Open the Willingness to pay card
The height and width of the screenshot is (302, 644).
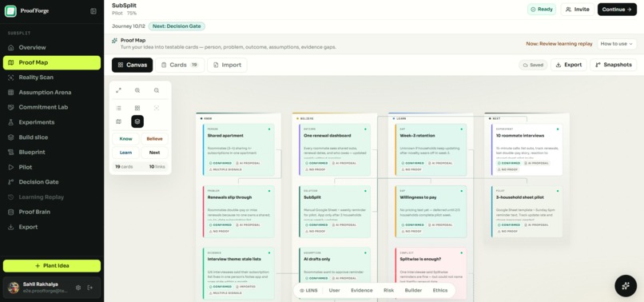[431, 212]
